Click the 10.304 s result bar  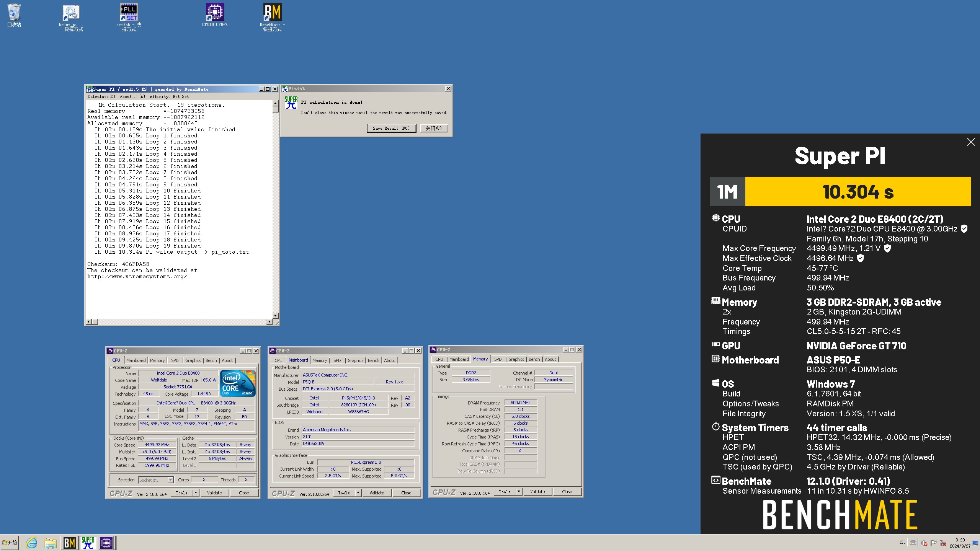[858, 192]
